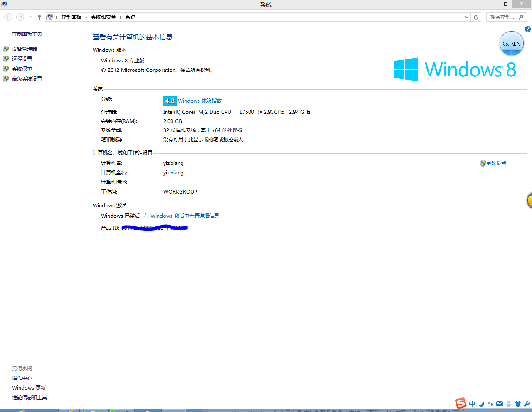Open the recent locations dropdown arrow
The width and height of the screenshot is (532, 412).
click(x=30, y=17)
